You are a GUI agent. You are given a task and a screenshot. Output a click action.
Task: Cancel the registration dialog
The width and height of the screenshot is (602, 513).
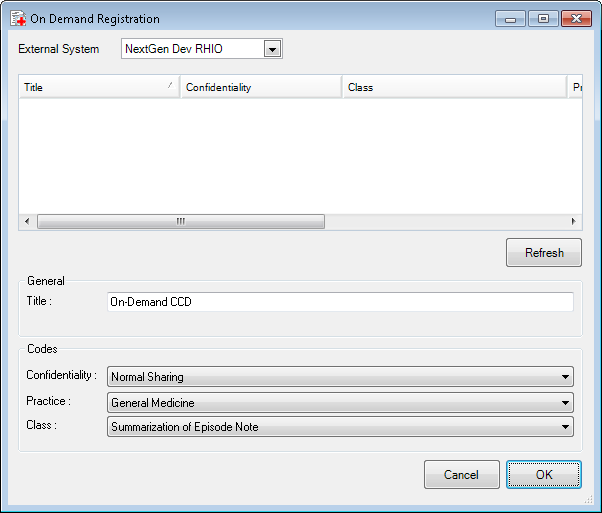tap(461, 475)
